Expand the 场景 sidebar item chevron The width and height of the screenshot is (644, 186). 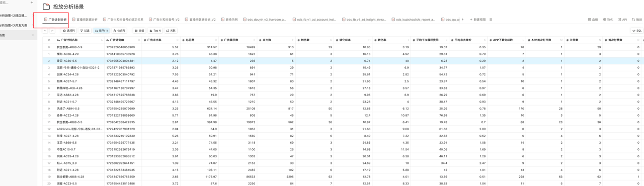click(x=33, y=35)
